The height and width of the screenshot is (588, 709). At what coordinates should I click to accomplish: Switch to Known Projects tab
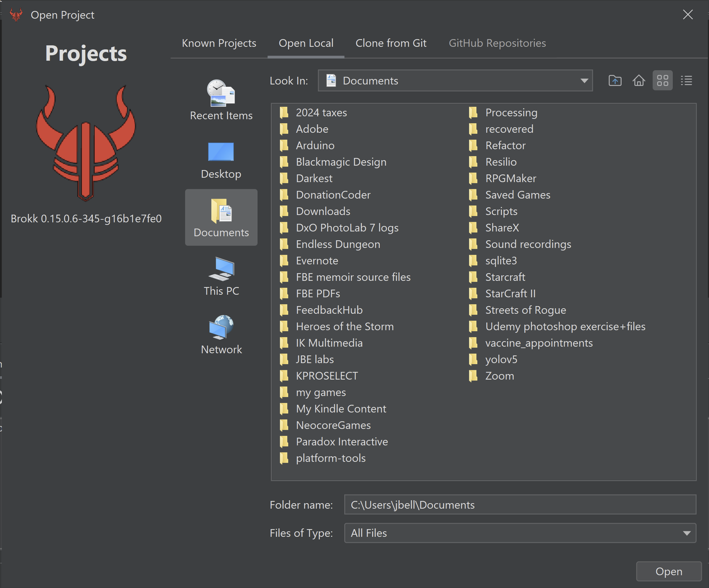219,43
